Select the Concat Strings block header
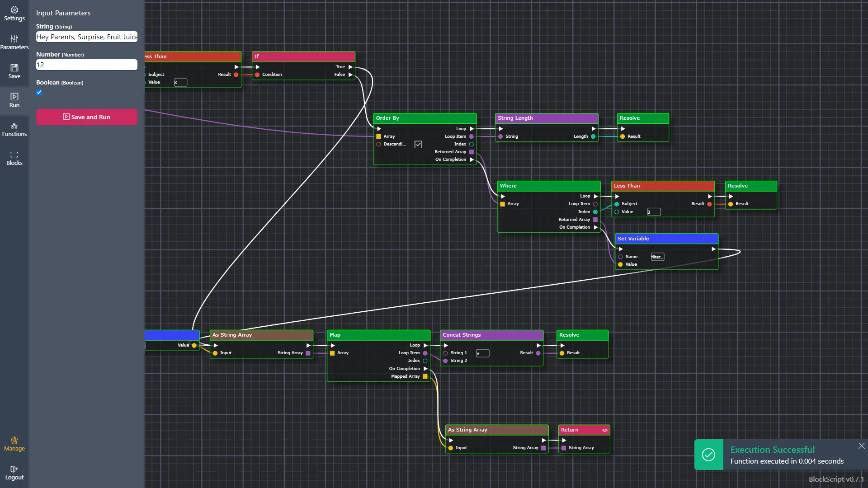Screen dimensions: 868x488 pos(491,335)
